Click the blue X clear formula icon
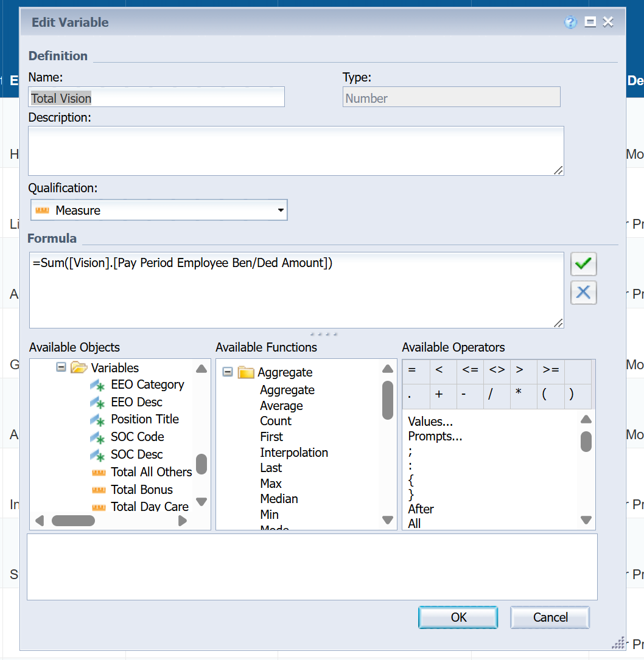 point(583,293)
